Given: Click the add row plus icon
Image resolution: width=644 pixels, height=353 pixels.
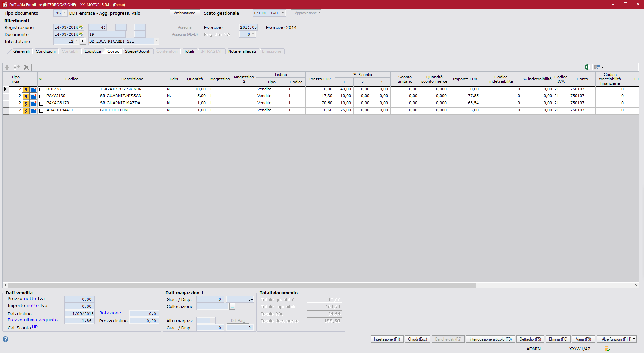Looking at the screenshot, I should click(7, 67).
